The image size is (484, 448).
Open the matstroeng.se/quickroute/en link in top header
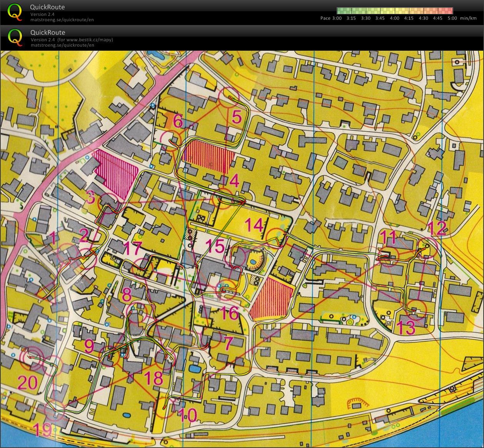(x=62, y=20)
